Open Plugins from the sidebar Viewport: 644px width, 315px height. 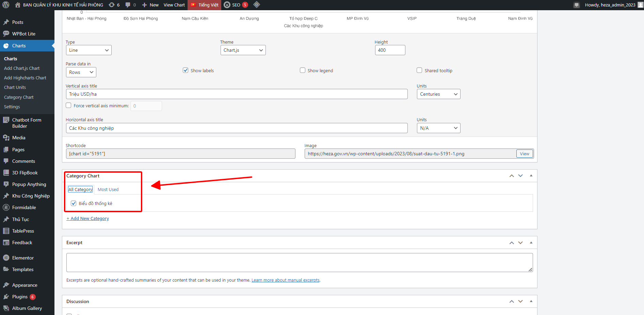tap(20, 297)
